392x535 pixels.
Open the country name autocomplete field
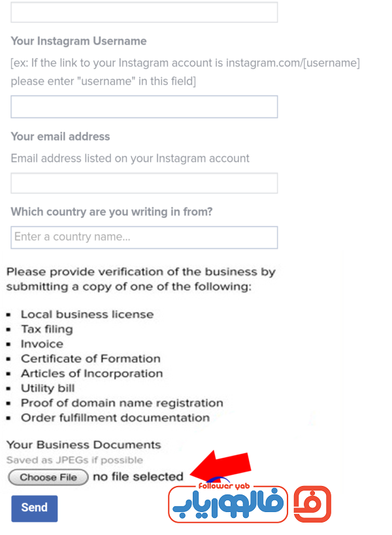coord(144,237)
